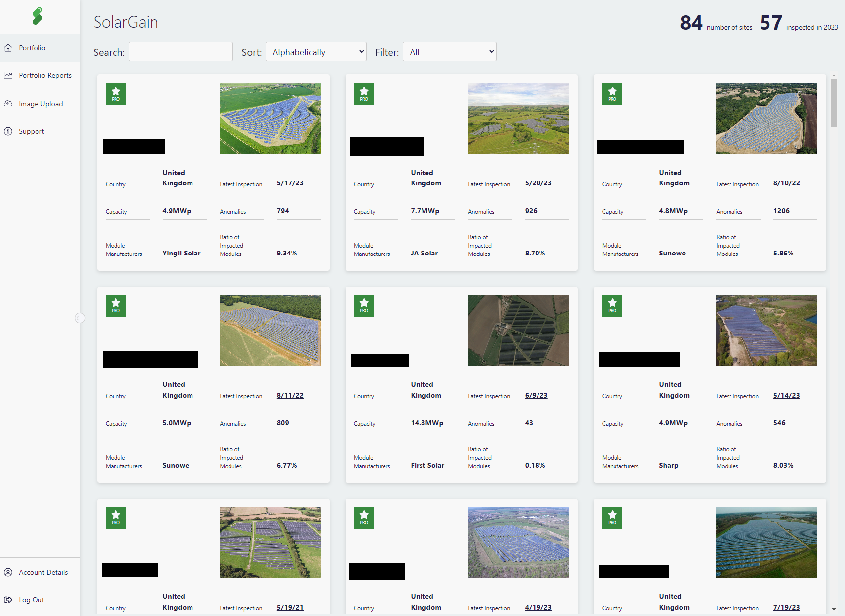Viewport: 845px width, 616px height.
Task: Select Log Out in sidebar
Action: [40, 600]
